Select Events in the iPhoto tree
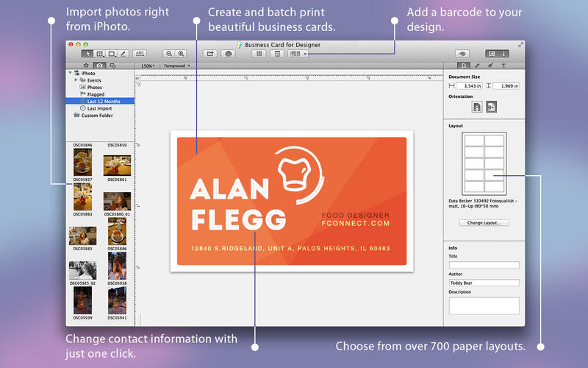This screenshot has width=588, height=368. (94, 80)
